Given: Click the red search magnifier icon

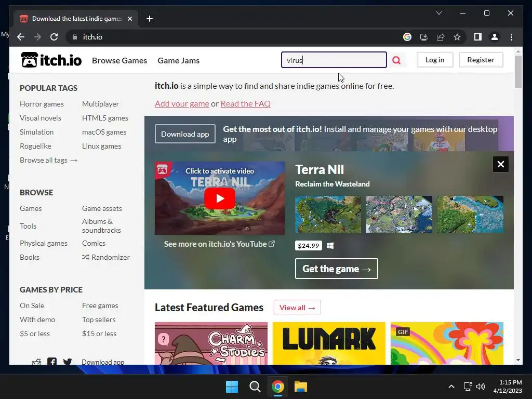Looking at the screenshot, I should click(396, 60).
